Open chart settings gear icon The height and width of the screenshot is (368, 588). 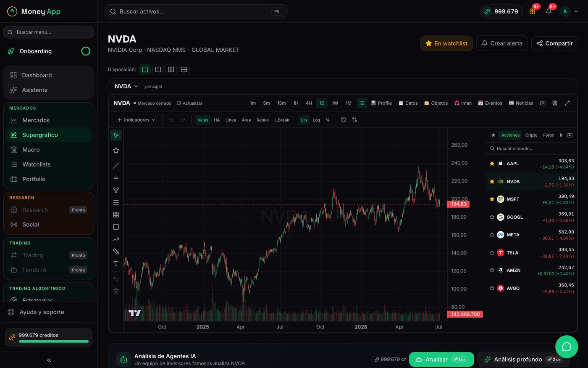pos(555,103)
